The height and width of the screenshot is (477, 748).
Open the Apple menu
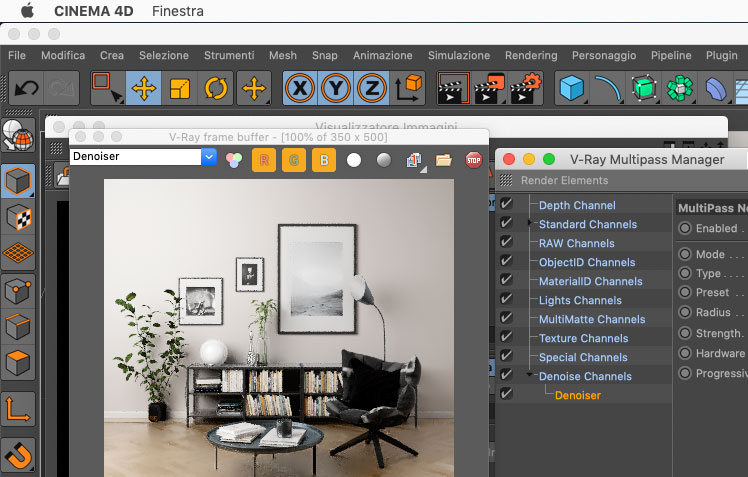coord(28,10)
